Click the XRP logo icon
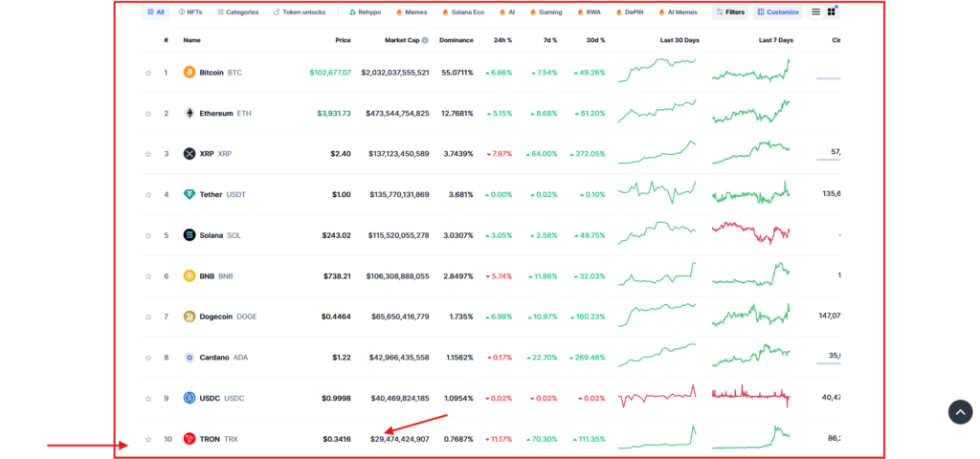The image size is (980, 459). (189, 154)
